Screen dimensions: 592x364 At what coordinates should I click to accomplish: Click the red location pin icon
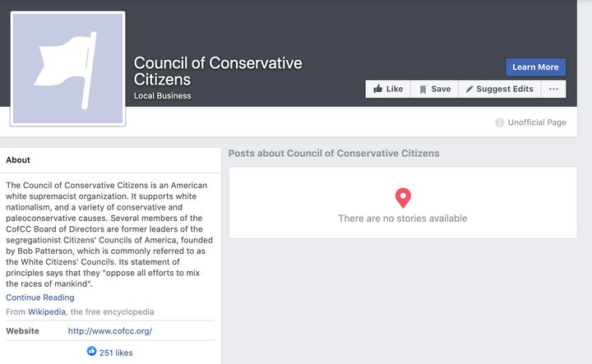[x=403, y=198]
